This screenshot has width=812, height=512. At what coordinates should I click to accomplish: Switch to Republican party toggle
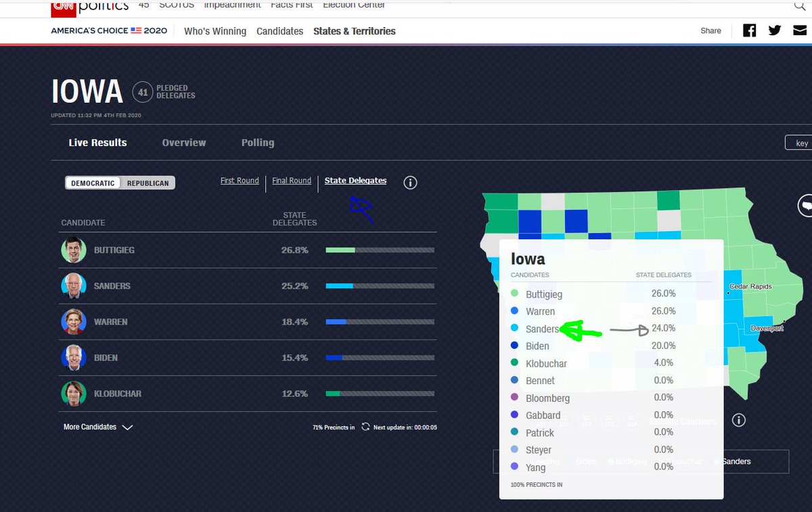click(148, 183)
